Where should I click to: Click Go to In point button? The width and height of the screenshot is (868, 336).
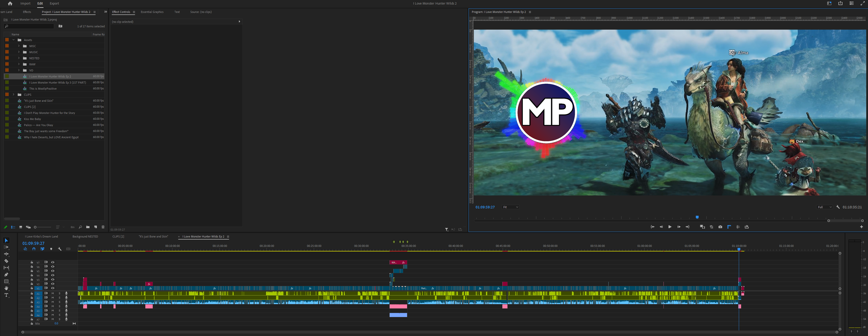(652, 227)
